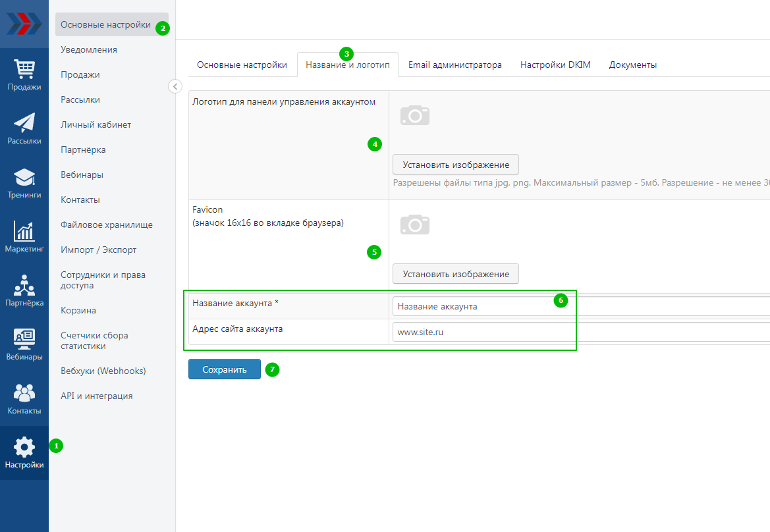Click the Адрес сайта аккаунта field
This screenshot has height=532, width=770.
(x=580, y=332)
